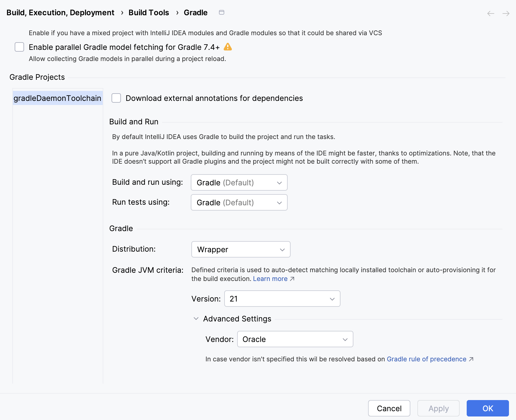Collapse the Advanced Settings section
Image resolution: width=516 pixels, height=420 pixels.
tap(196, 319)
